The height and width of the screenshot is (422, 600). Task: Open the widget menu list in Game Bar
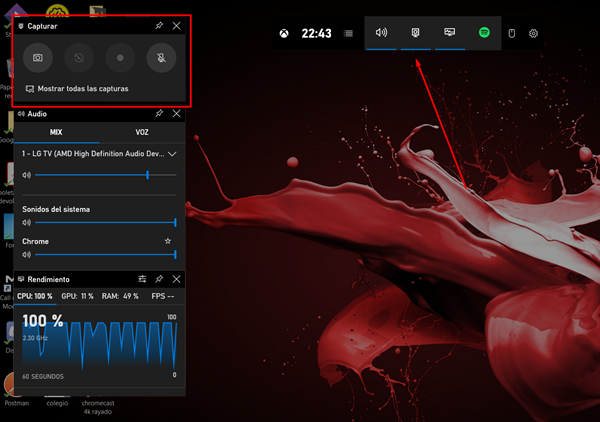tap(348, 33)
